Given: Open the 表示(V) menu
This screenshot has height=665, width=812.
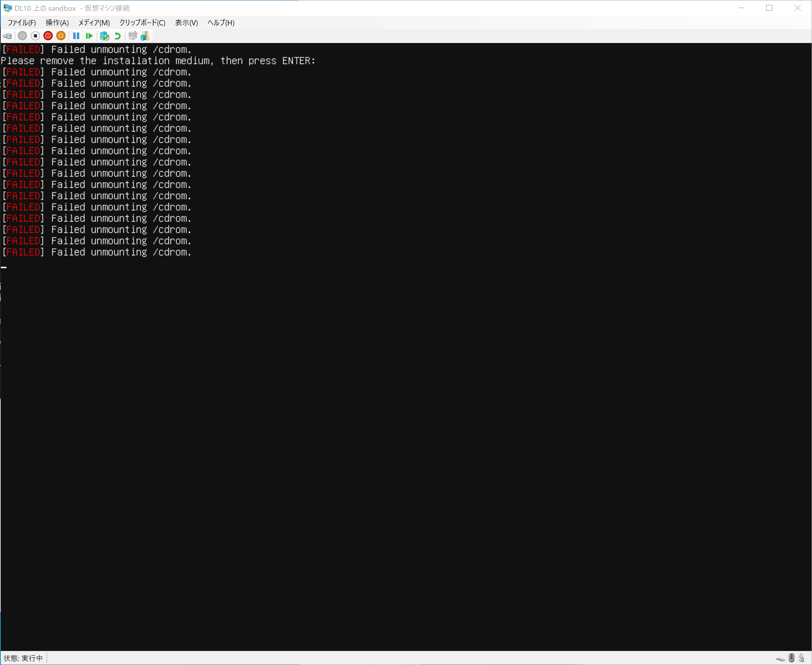Looking at the screenshot, I should click(186, 23).
